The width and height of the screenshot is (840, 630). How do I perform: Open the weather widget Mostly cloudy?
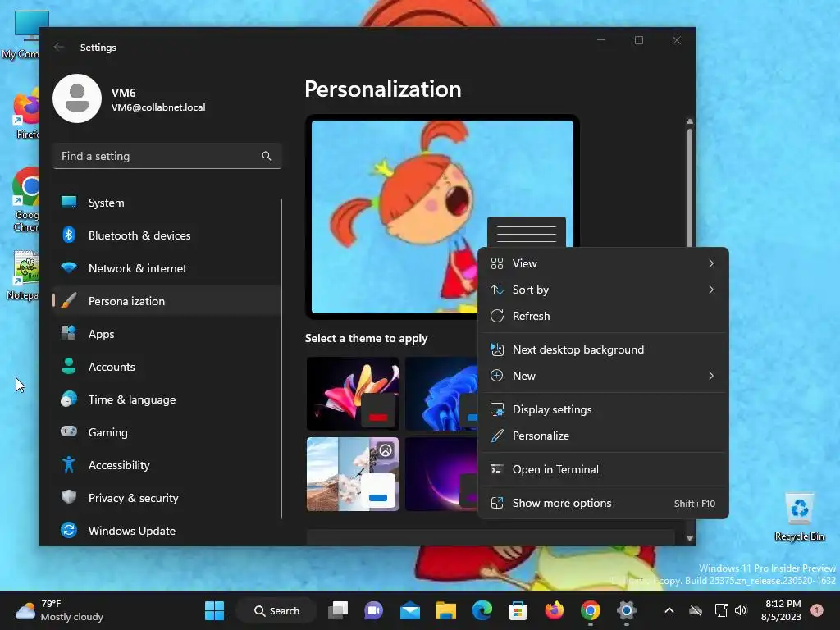pyautogui.click(x=59, y=610)
